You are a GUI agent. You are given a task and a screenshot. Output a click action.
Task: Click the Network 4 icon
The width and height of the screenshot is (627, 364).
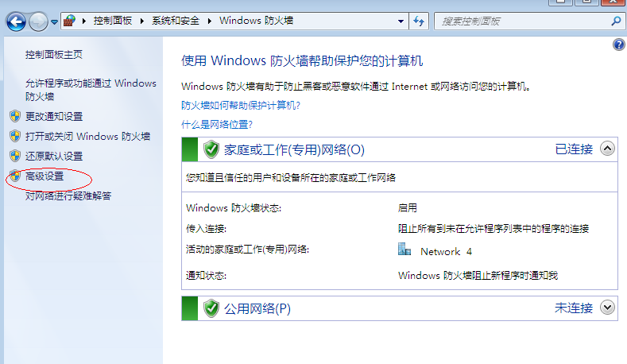(404, 250)
